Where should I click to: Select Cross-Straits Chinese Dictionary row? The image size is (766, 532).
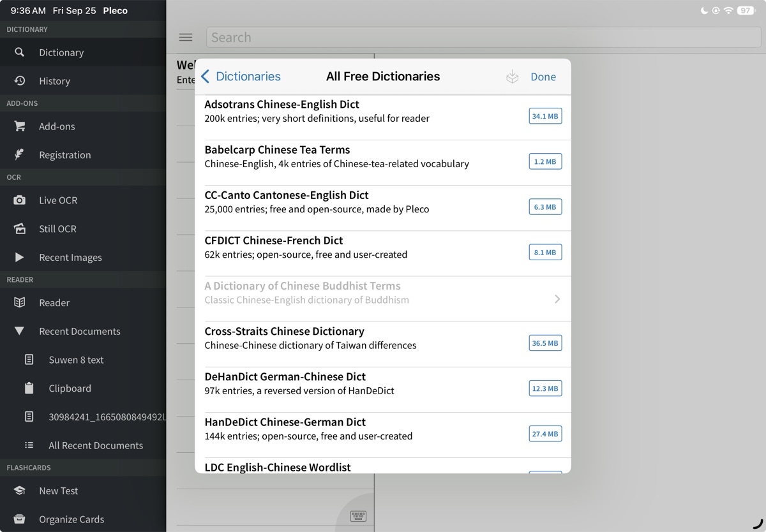click(383, 344)
